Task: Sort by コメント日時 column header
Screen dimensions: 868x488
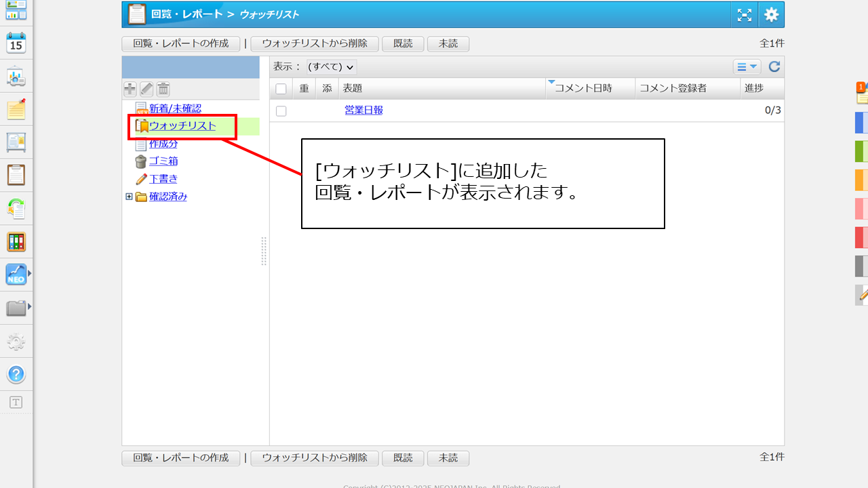Action: pos(583,89)
